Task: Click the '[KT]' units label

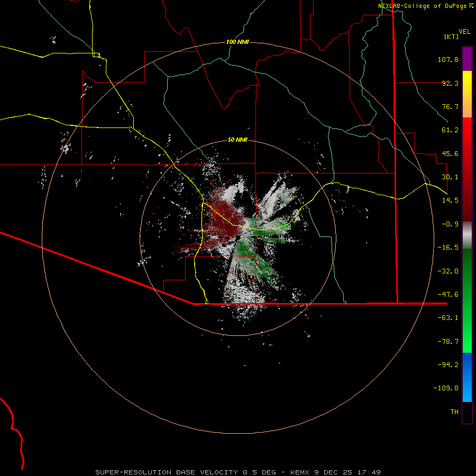Action: click(x=451, y=36)
